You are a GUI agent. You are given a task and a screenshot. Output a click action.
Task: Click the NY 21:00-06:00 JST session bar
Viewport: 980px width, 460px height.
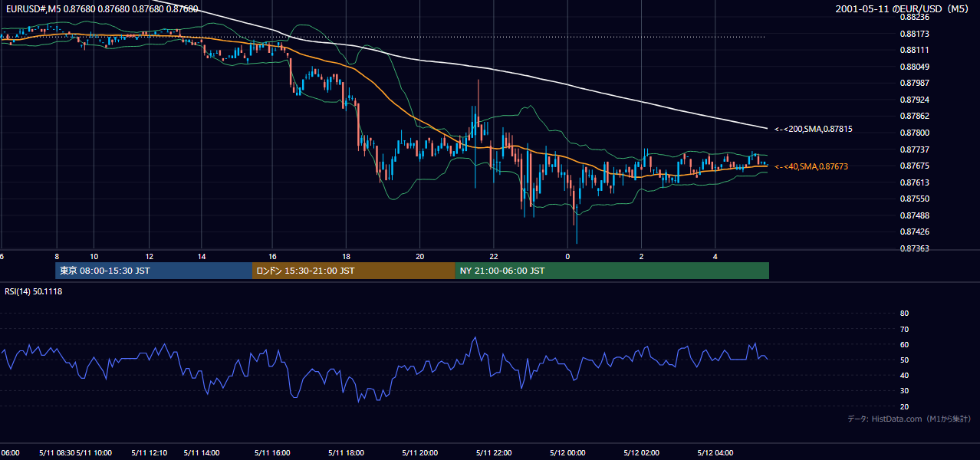click(x=612, y=271)
